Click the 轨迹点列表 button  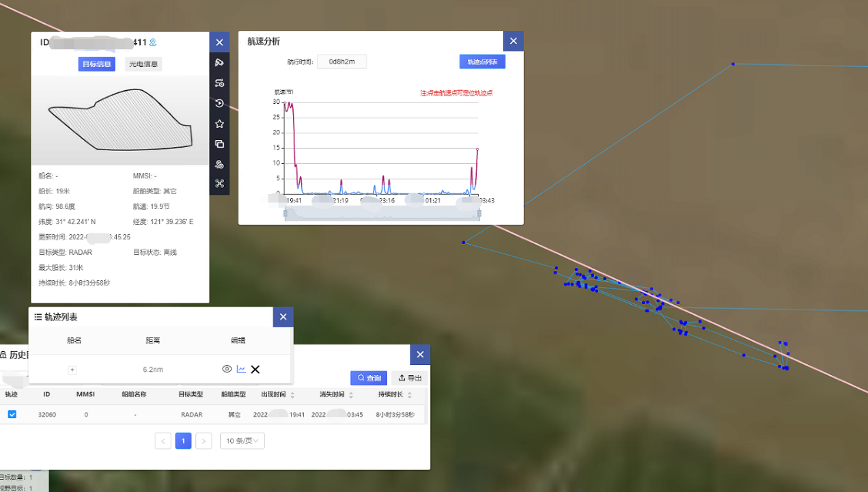[482, 61]
